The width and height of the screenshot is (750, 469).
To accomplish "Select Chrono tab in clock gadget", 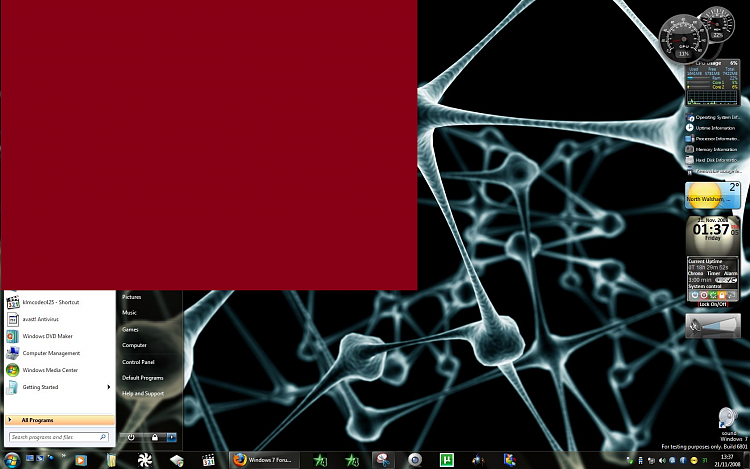I will [695, 273].
